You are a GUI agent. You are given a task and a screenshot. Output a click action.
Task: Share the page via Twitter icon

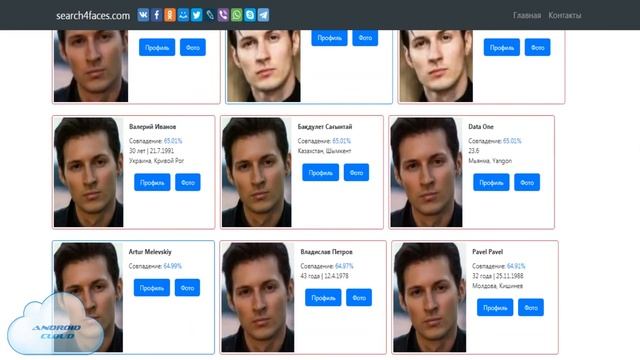tap(196, 15)
